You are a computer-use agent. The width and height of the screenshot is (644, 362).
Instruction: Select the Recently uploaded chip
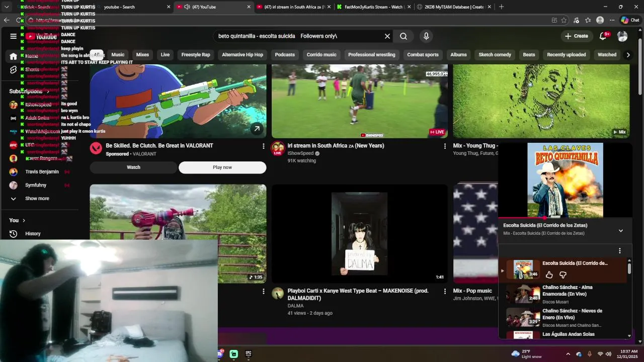(x=566, y=55)
